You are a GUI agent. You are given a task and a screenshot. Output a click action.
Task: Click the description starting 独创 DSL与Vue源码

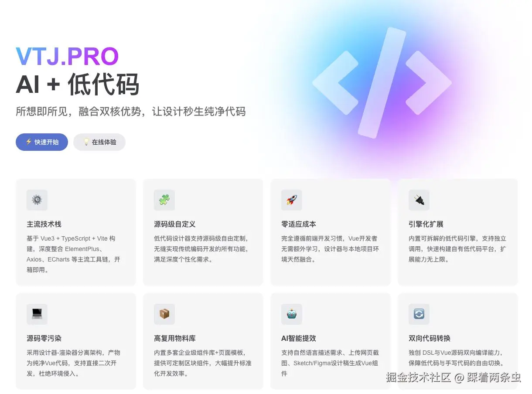tap(457, 358)
